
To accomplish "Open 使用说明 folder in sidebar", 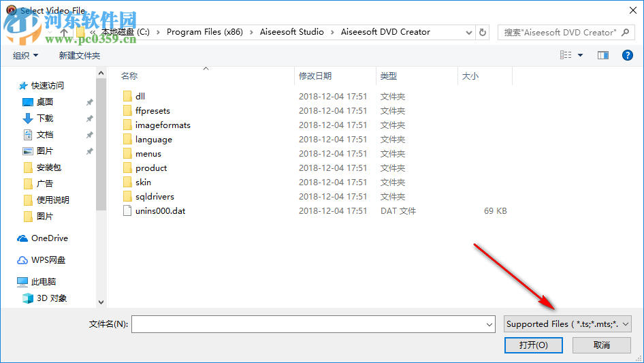I will pos(52,200).
